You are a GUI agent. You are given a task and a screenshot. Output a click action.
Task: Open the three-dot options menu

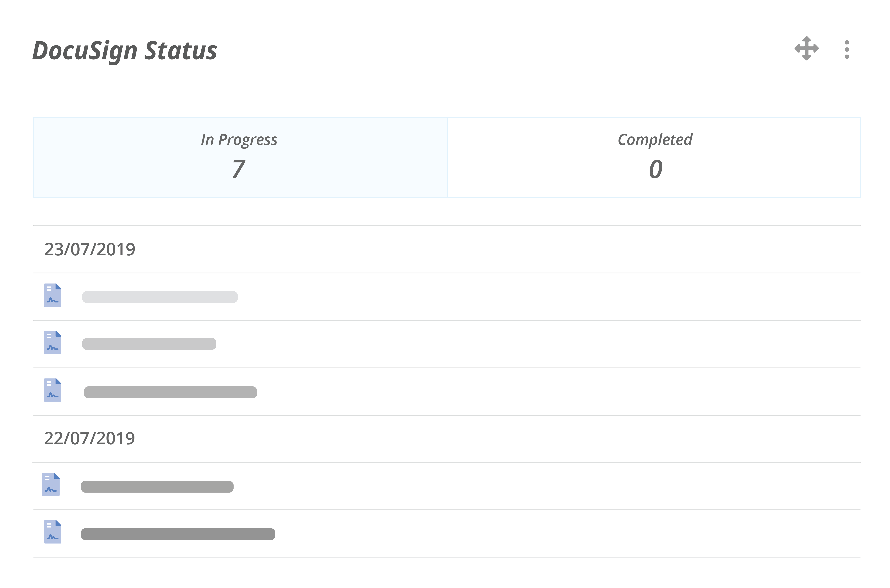pyautogui.click(x=847, y=49)
